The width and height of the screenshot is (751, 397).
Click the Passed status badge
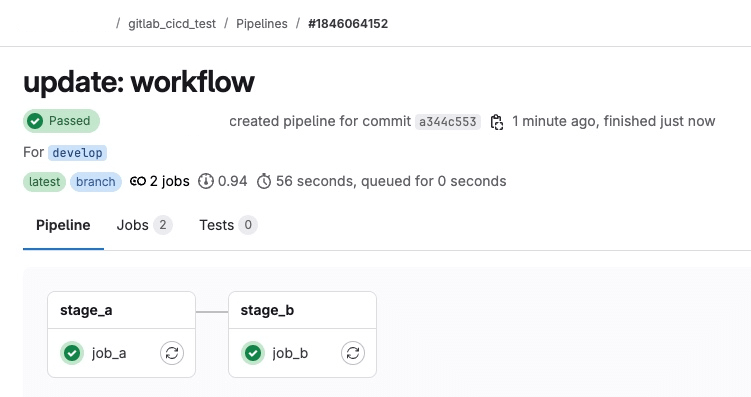(61, 121)
